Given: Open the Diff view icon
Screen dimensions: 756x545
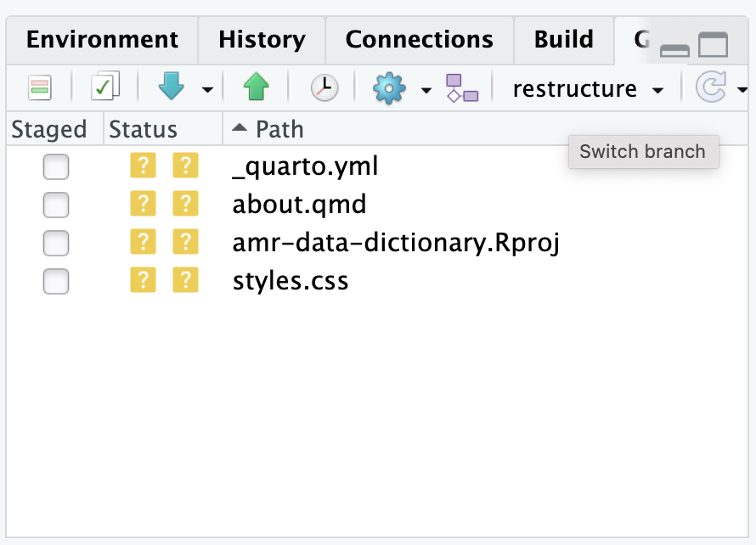Looking at the screenshot, I should pos(40,87).
